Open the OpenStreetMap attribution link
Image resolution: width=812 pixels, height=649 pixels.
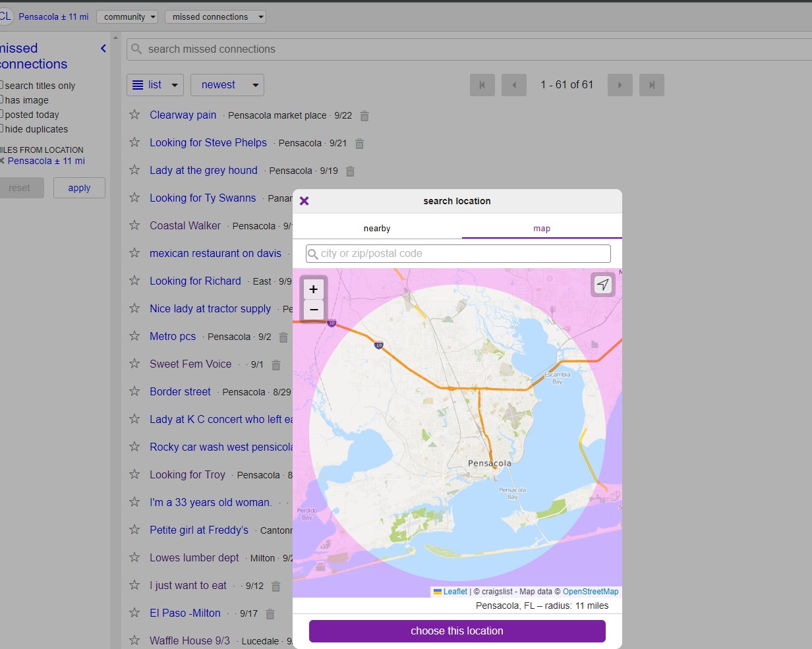591,592
